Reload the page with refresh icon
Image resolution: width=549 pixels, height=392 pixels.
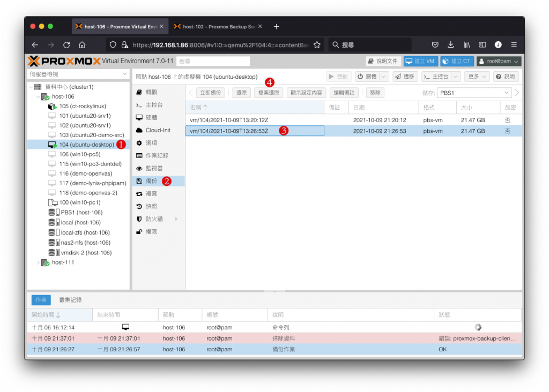click(x=66, y=45)
